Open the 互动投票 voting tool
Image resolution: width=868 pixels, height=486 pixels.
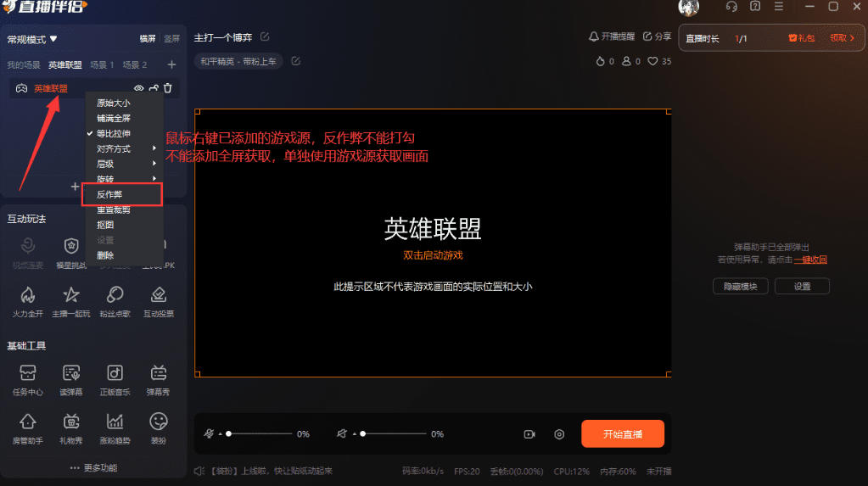(x=159, y=301)
